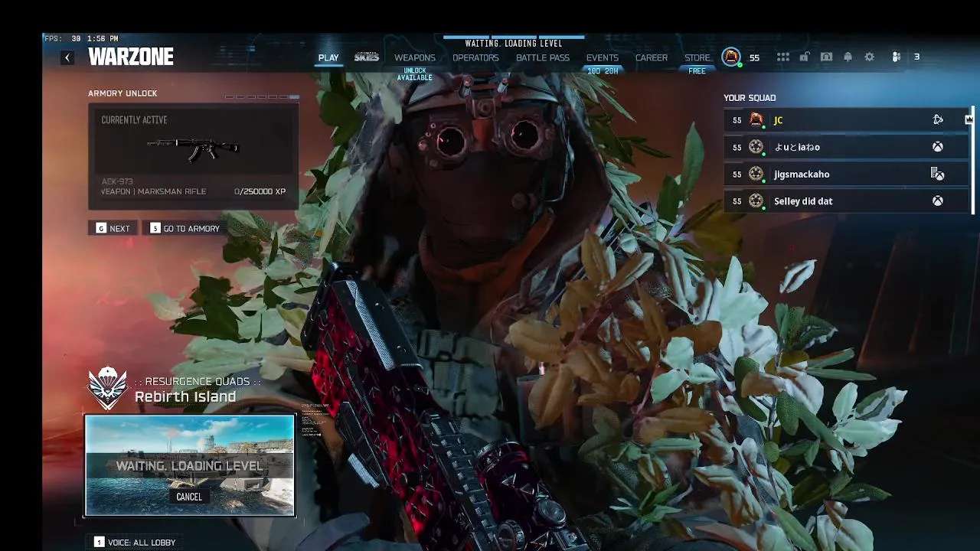Click JC's Battle.net platform icon
Viewport: 980px width, 551px height.
[x=938, y=119]
